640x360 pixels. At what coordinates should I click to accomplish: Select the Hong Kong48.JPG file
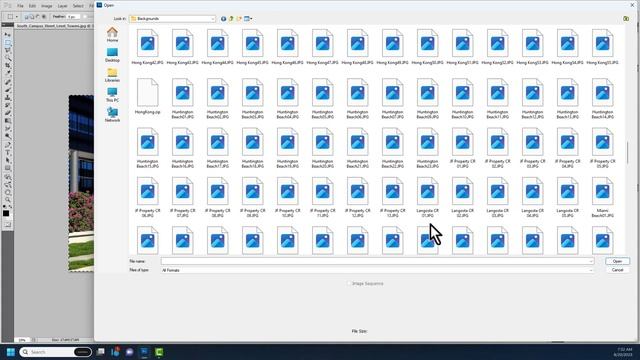(x=357, y=47)
